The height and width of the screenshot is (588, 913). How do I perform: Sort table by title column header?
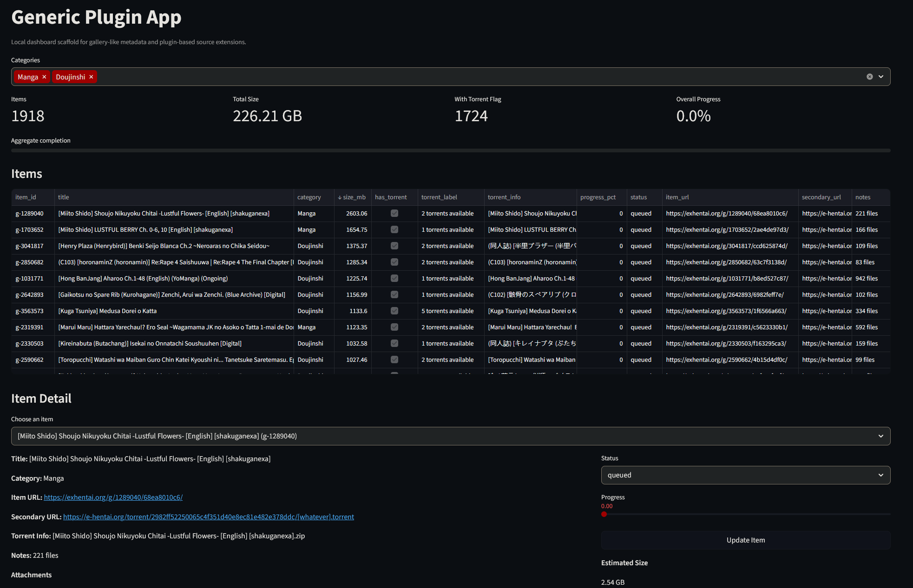click(64, 197)
